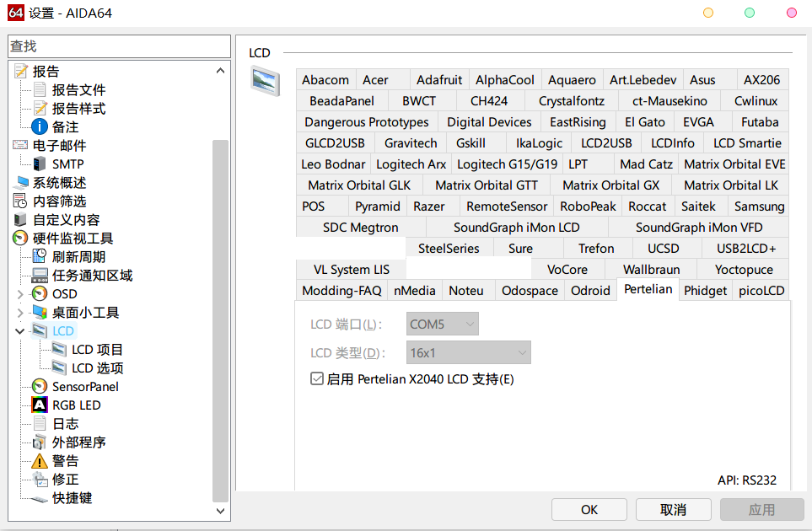Click the 快捷键 keyboard icon
Viewport: 812px width, 531px height.
click(x=40, y=498)
